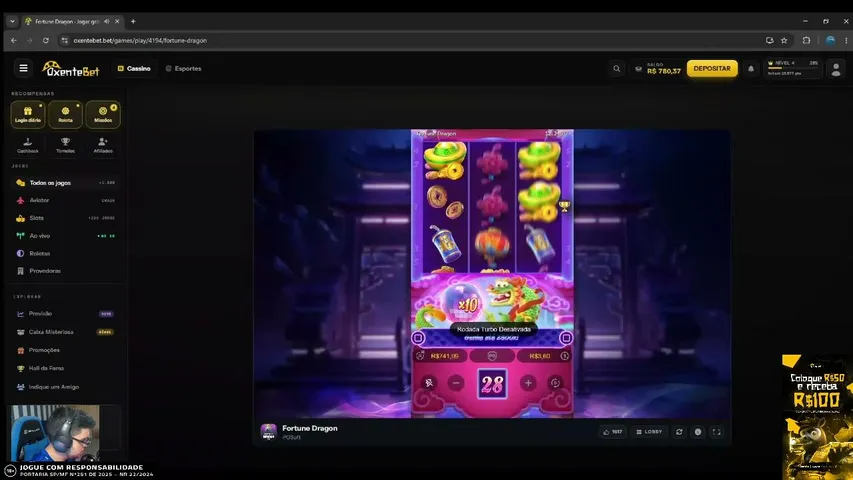Open the auto-spin button in game
Viewport: 853px width, 480px height.
coord(555,383)
